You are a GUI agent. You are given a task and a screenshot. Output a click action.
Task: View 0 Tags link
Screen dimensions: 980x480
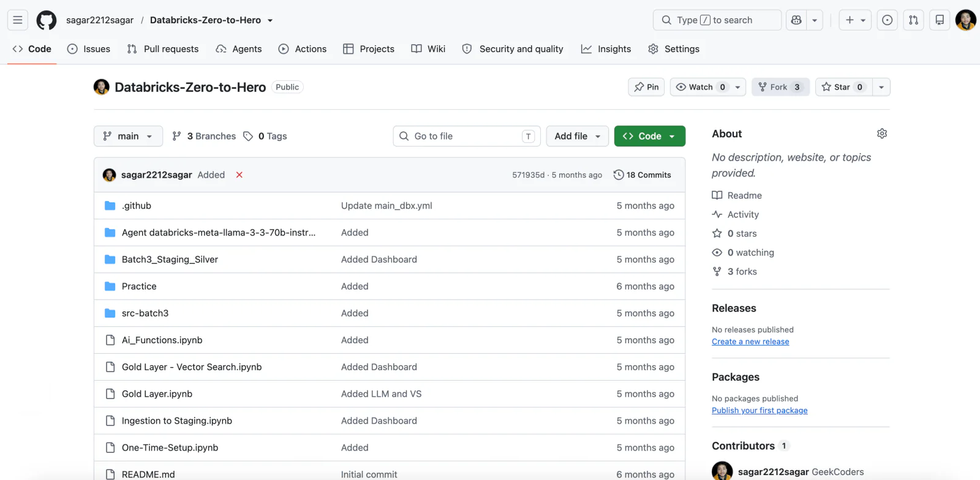point(265,136)
